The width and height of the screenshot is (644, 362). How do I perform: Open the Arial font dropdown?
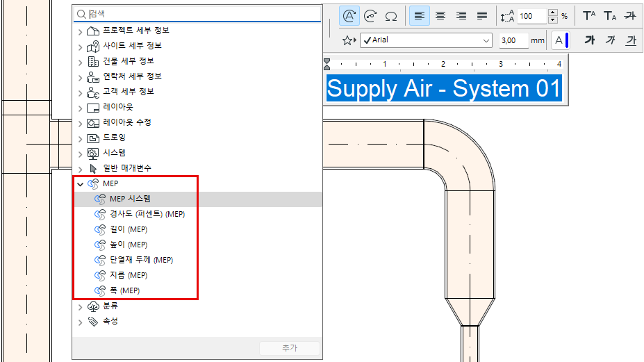coord(426,40)
